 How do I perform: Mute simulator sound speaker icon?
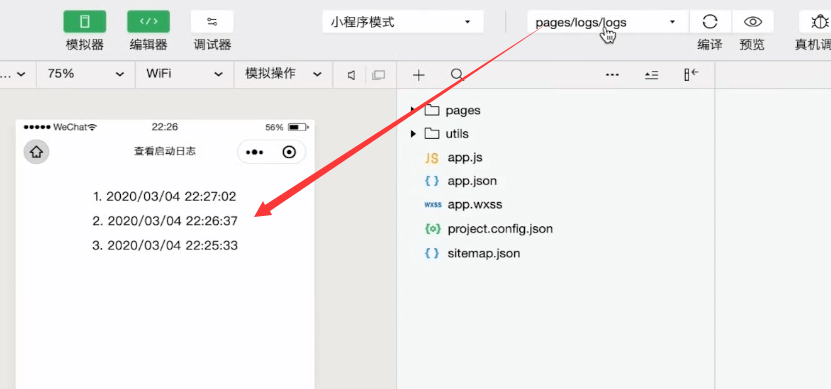pyautogui.click(x=351, y=75)
